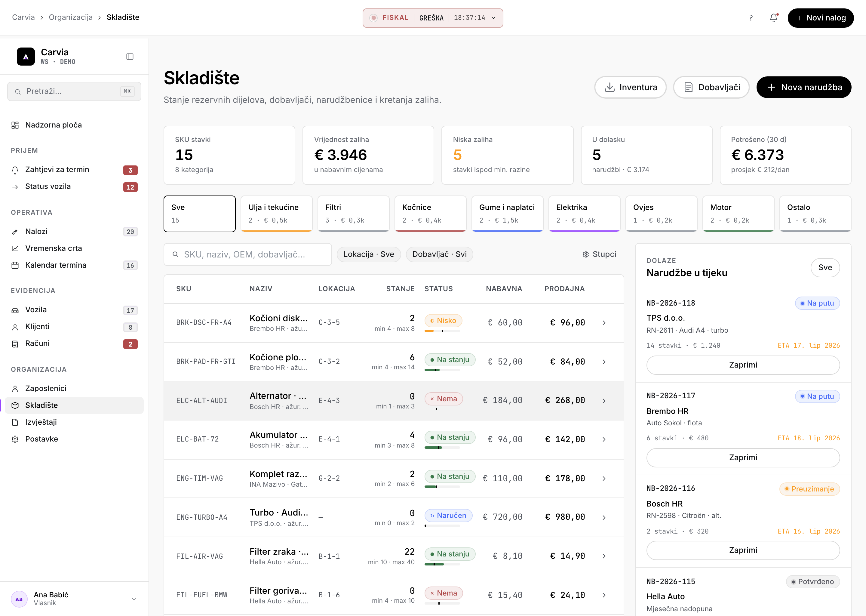Sort the table by STANJE column
866x616 pixels.
[x=400, y=289]
